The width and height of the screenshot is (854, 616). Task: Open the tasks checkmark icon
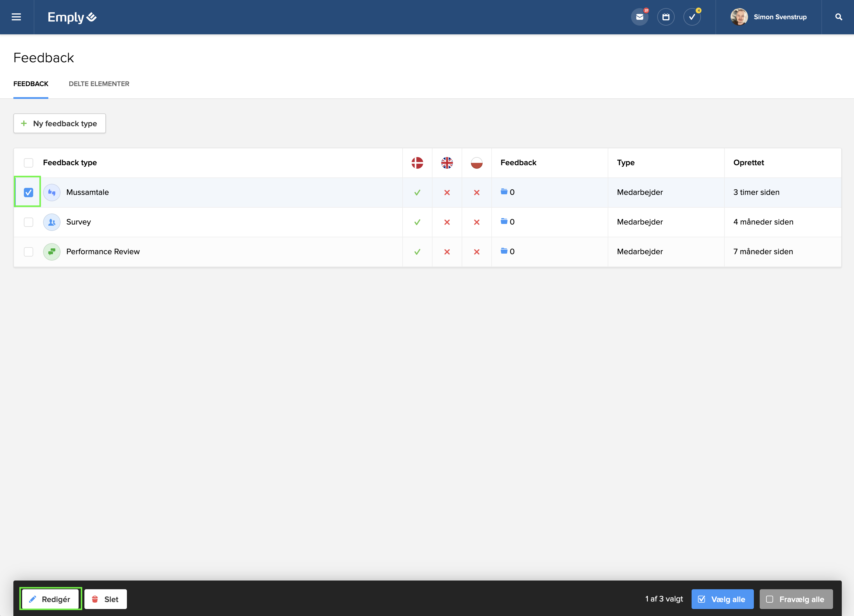pos(692,17)
